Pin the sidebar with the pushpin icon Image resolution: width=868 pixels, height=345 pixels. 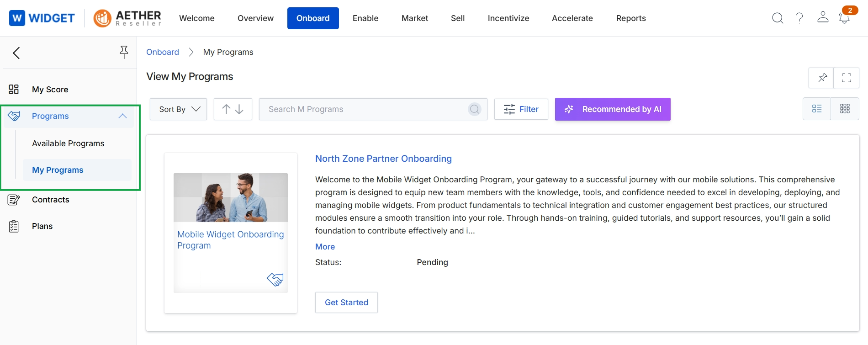[x=124, y=52]
